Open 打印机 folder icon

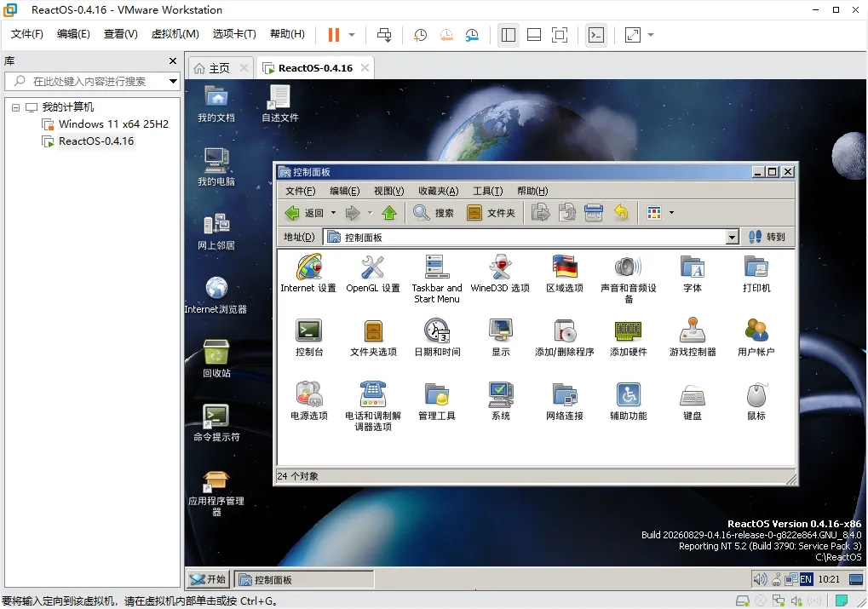tap(756, 273)
